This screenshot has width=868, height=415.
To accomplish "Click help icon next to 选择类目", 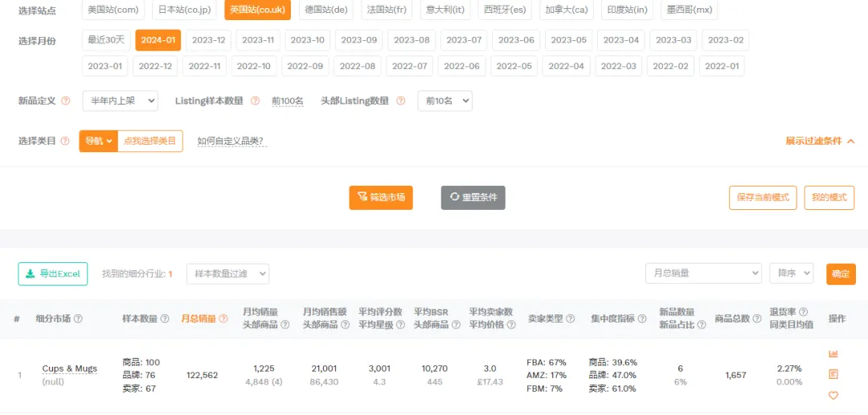I will (65, 142).
